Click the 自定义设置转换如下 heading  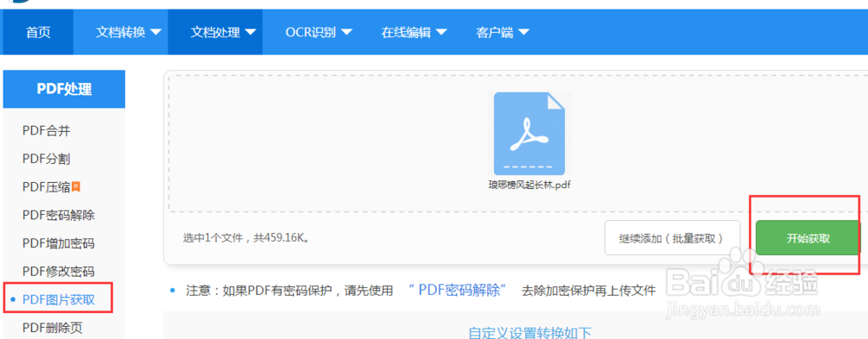pos(529,332)
